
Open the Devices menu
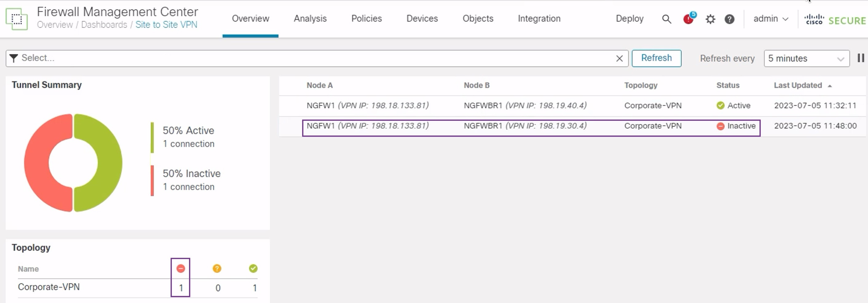(422, 18)
